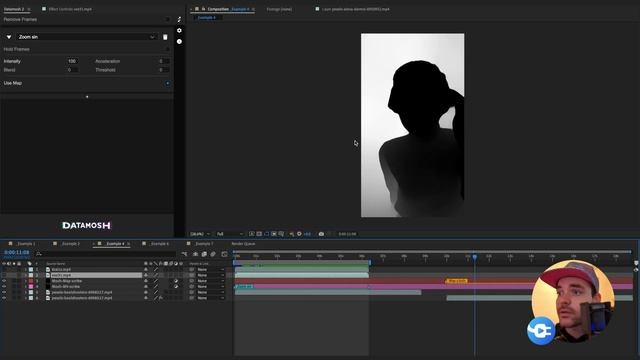The image size is (640, 360).
Task: Toggle the shy layers icon in timeline
Action: click(x=196, y=254)
